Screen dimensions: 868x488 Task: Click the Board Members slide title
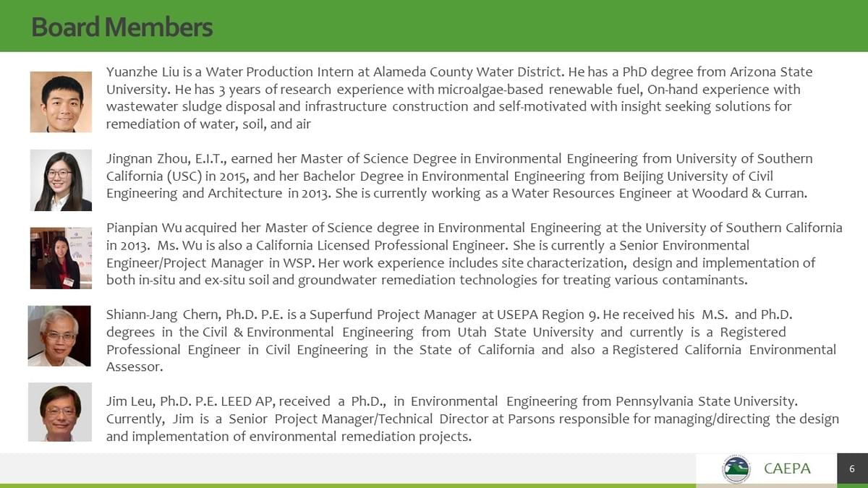[122, 27]
